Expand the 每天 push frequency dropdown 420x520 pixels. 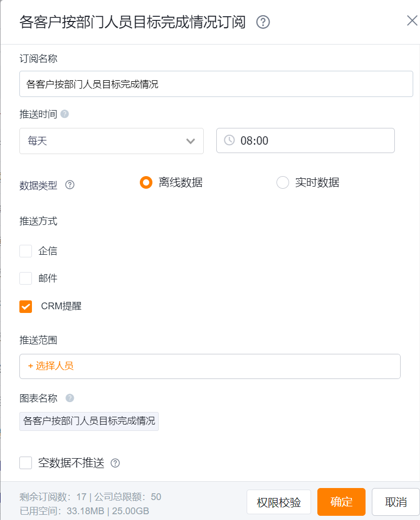tap(111, 140)
